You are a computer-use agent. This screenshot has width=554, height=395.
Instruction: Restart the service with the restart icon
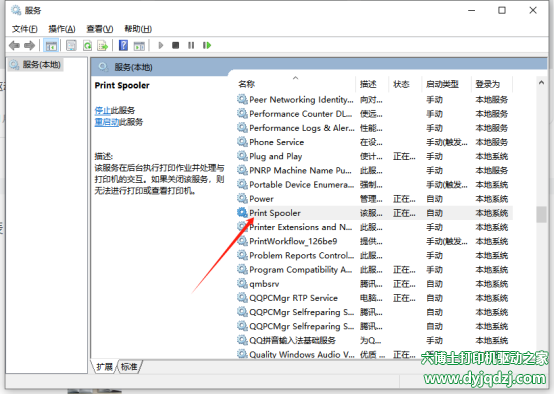tap(207, 45)
